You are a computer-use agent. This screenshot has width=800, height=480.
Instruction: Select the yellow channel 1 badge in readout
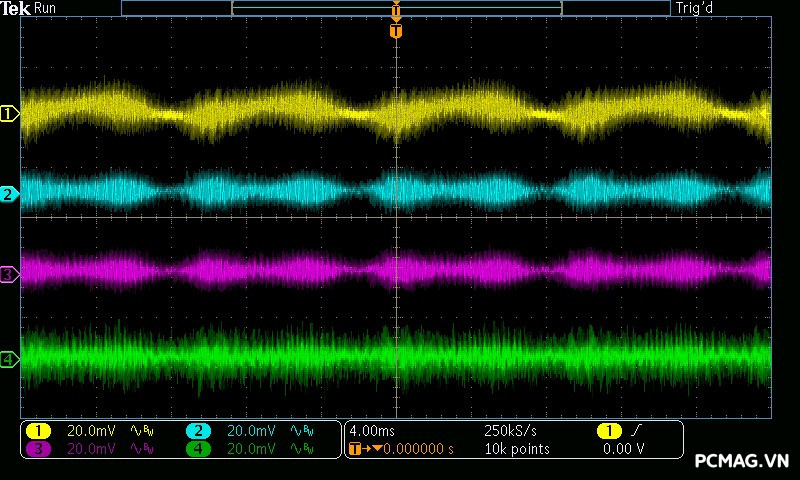tap(38, 431)
